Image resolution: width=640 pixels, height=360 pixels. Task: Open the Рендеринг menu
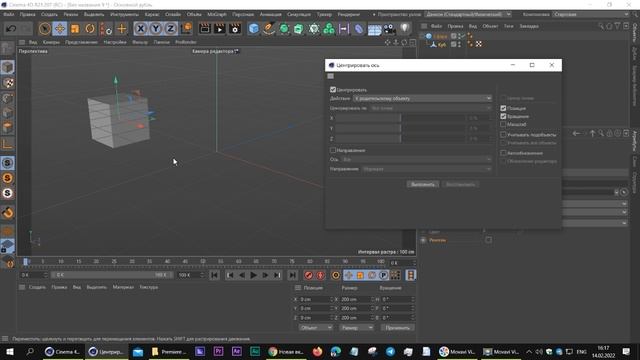(x=349, y=14)
